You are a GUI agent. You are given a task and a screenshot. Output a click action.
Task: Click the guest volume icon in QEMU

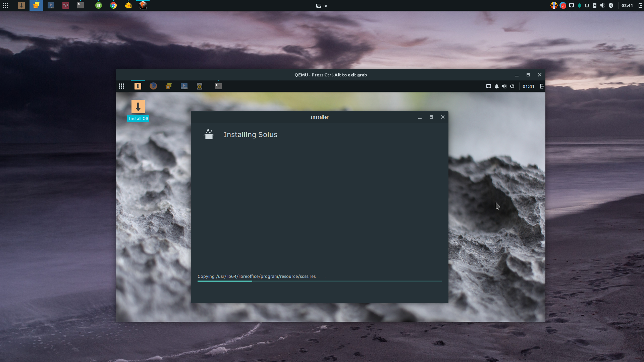tap(504, 86)
